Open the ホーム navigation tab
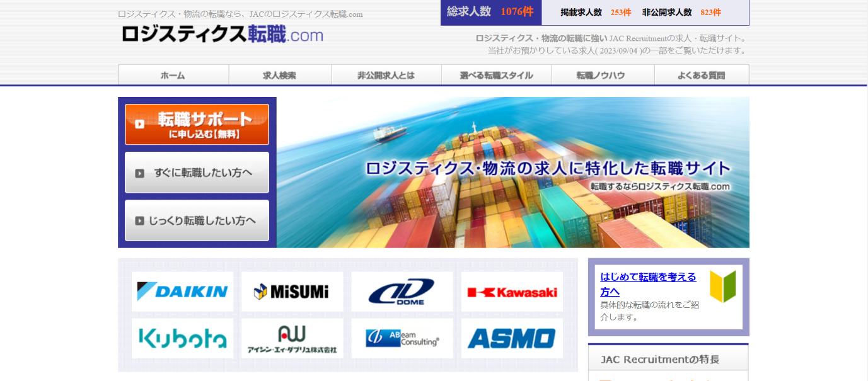Viewport: 868px width, 381px height. (173, 75)
